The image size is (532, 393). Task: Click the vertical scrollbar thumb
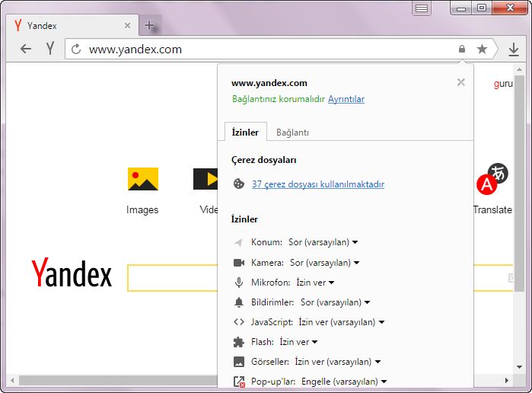[519, 184]
